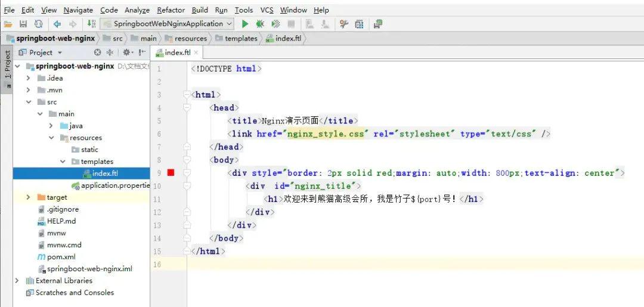Fold the head tag at line 4
Image resolution: width=644 pixels, height=307 pixels.
click(188, 108)
